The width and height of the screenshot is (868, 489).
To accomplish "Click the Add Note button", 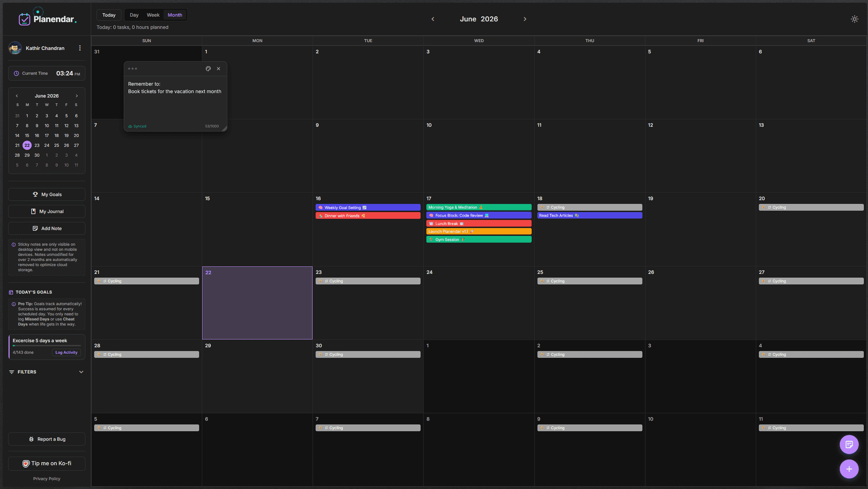I will (x=47, y=229).
